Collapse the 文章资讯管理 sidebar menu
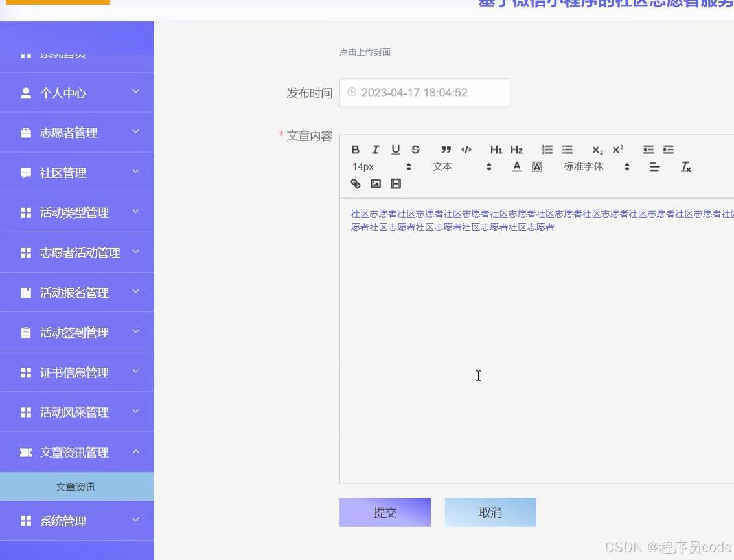The image size is (734, 560). pos(76,452)
